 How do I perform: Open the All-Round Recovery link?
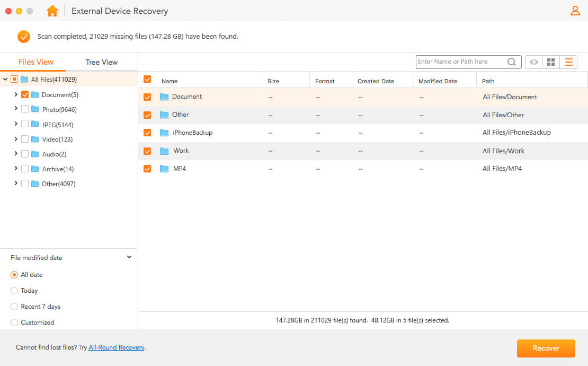116,347
